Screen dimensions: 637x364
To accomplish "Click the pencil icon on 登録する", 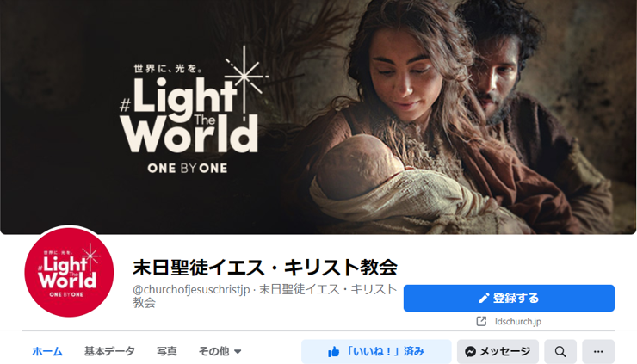I will [x=484, y=299].
